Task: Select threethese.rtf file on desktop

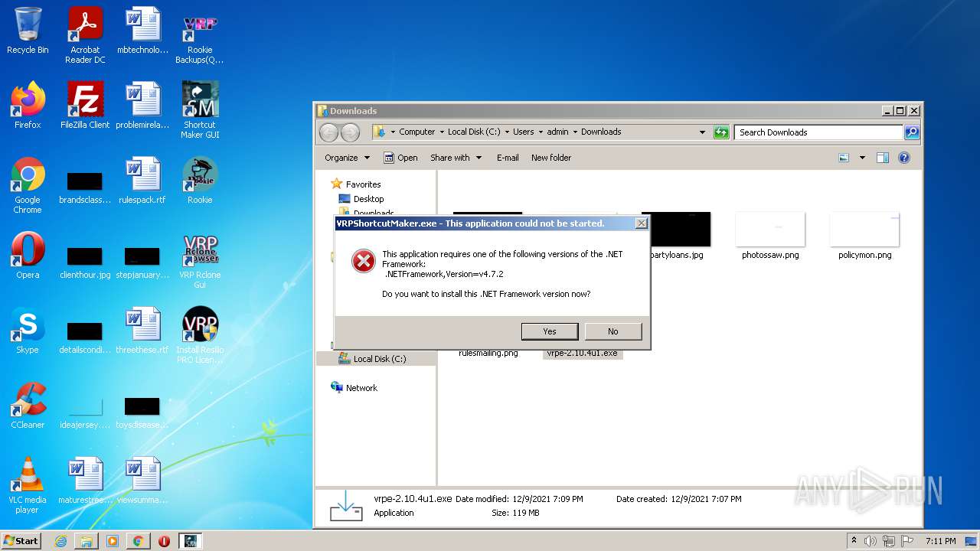Action: tap(142, 331)
